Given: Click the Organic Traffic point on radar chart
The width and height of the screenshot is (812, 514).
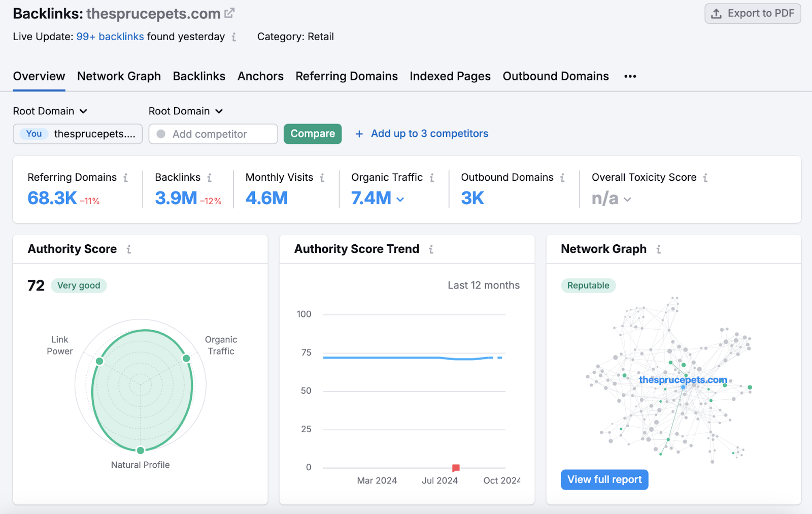Looking at the screenshot, I should (186, 359).
